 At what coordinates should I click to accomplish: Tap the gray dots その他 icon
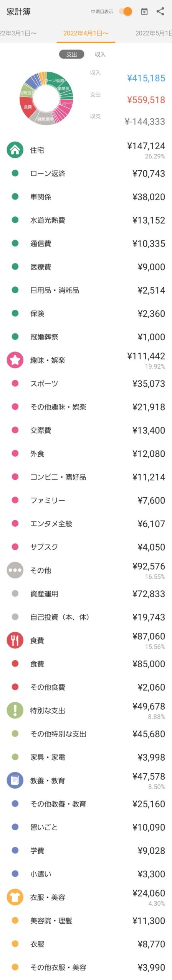tap(15, 570)
